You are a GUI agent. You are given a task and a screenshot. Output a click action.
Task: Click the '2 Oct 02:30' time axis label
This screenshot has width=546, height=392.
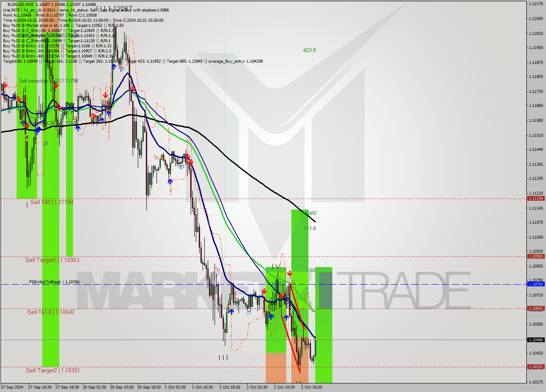[x=257, y=387]
